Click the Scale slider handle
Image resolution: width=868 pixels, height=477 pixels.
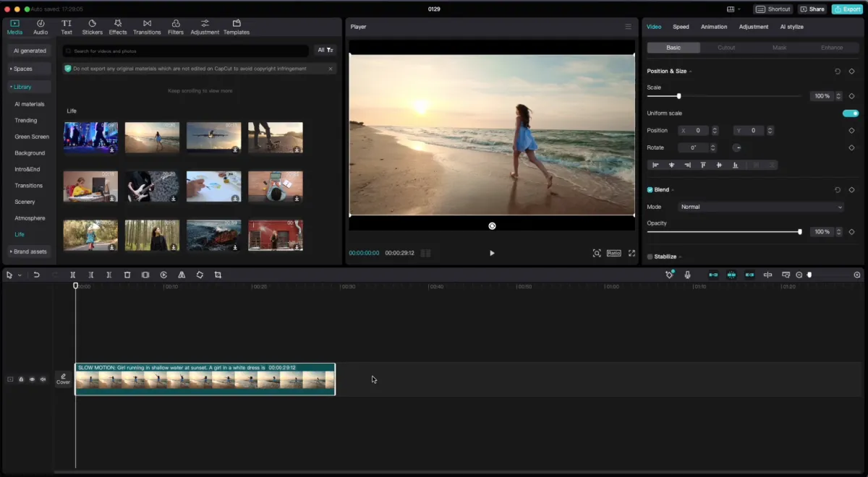(x=678, y=96)
